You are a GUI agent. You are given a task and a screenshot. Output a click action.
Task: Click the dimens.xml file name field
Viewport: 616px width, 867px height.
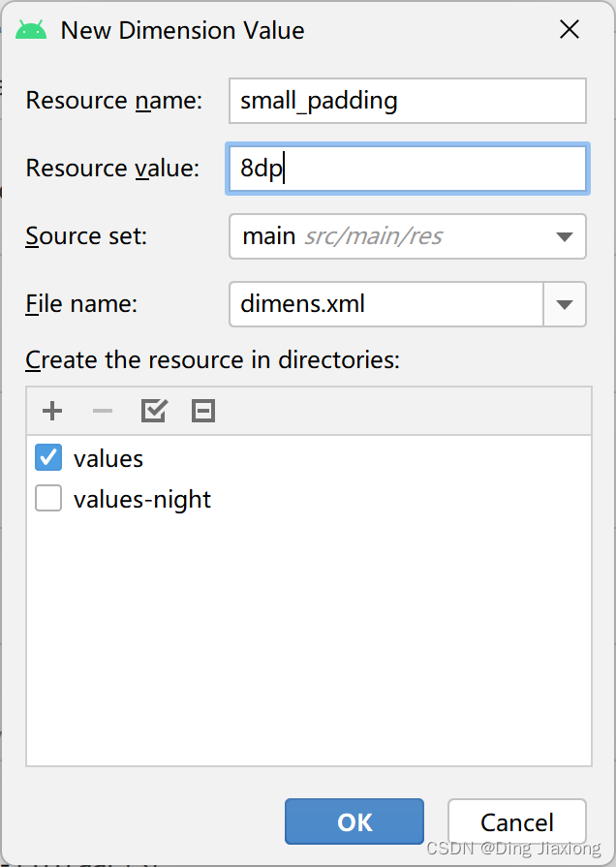pos(386,305)
